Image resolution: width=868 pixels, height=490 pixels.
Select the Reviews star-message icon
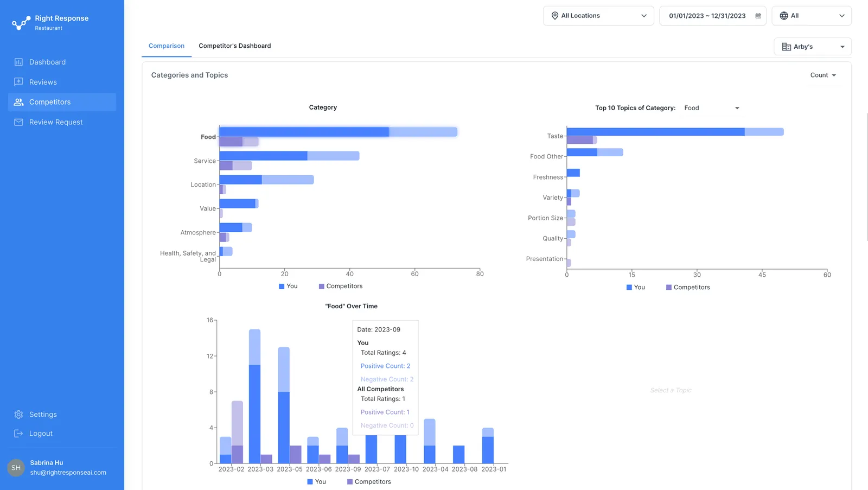tap(18, 82)
